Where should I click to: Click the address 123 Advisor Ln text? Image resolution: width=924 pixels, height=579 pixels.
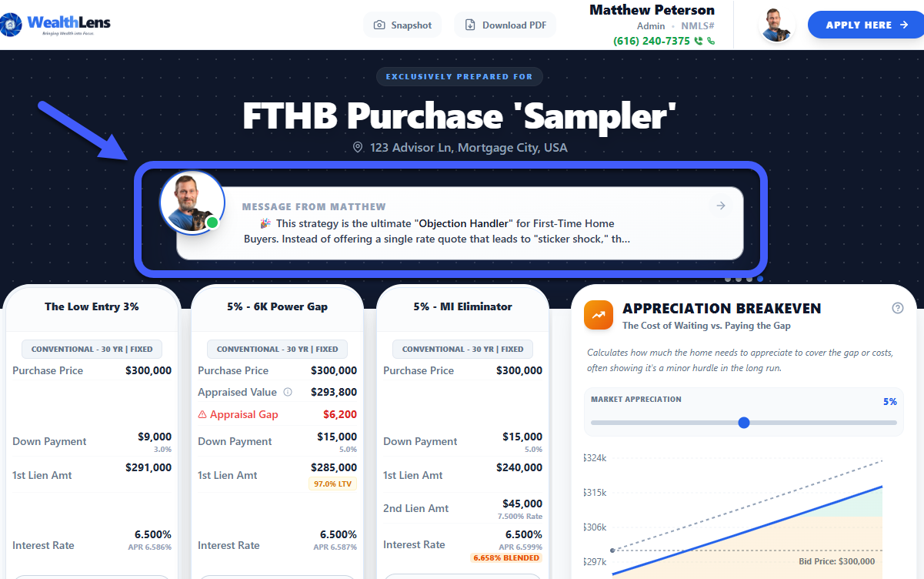(469, 147)
